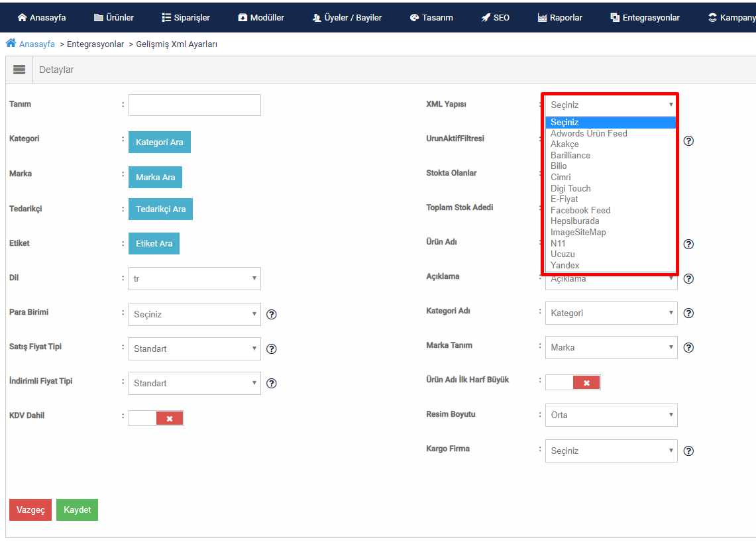
Task: Toggle the KDV Dahil switch
Action: click(156, 418)
